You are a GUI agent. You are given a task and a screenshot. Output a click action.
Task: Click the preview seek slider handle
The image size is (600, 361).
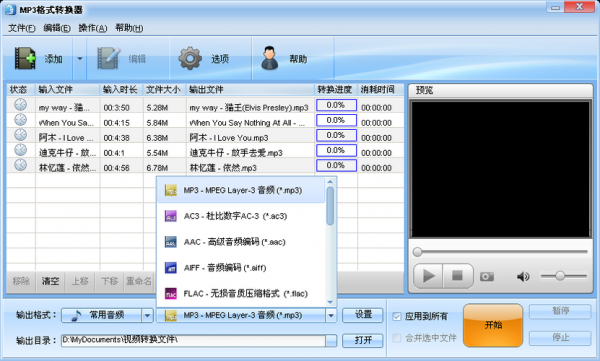click(x=417, y=252)
